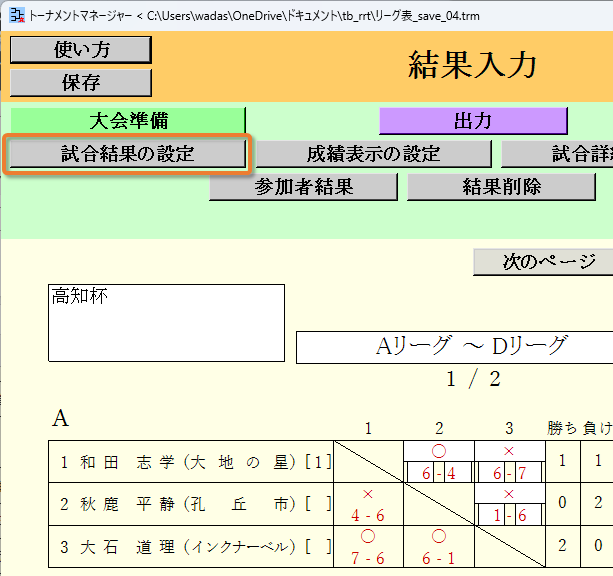The width and height of the screenshot is (613, 576).
Task: Click the 7-6 result cell in 大石's row
Action: click(368, 558)
